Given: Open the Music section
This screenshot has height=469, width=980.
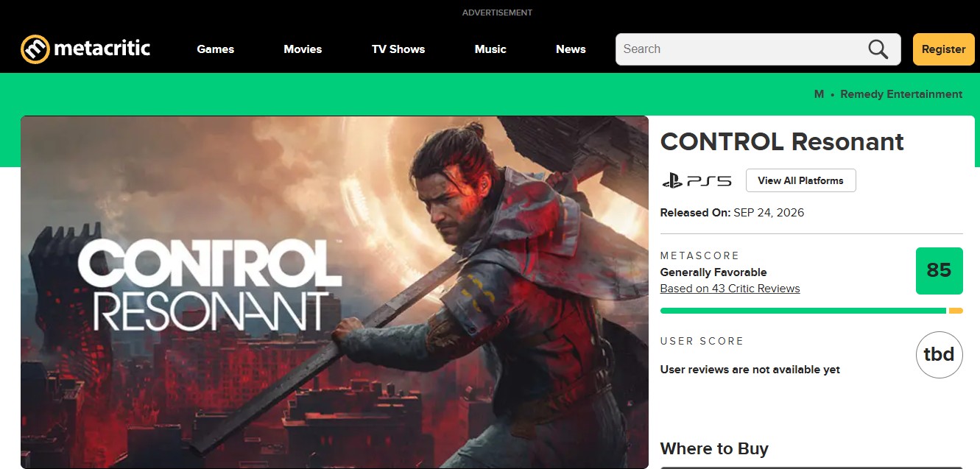Looking at the screenshot, I should (490, 49).
